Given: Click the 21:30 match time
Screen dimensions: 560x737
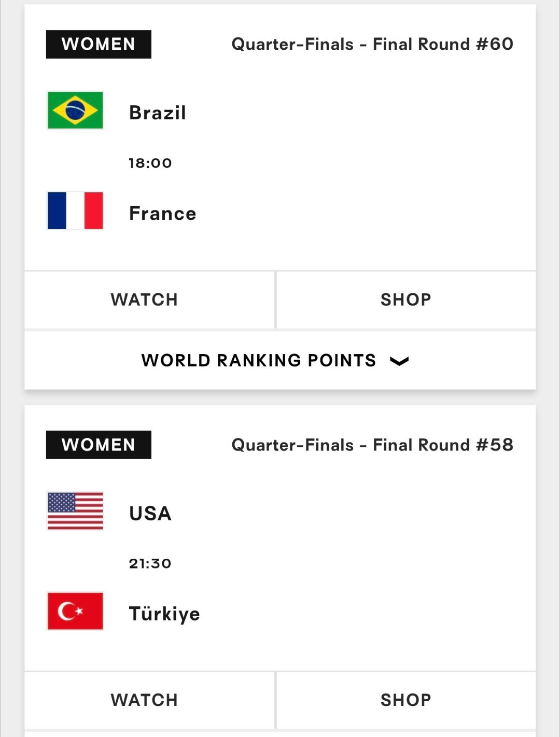Looking at the screenshot, I should point(150,563).
